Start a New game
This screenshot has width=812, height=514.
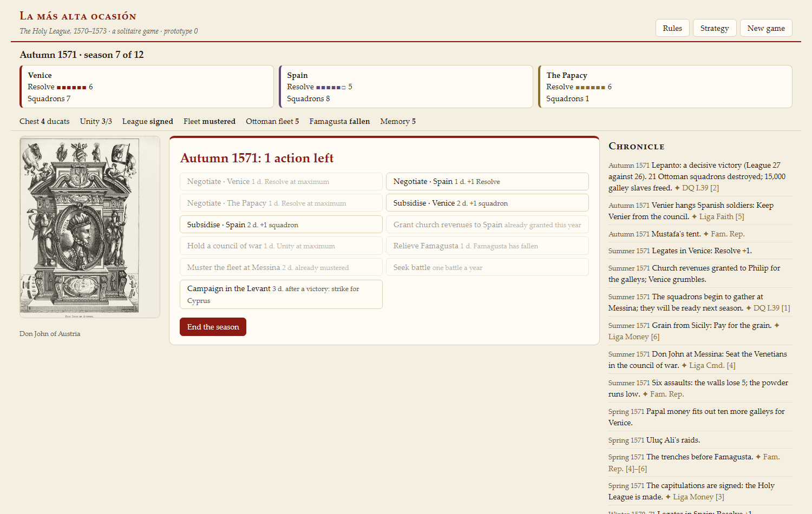tap(766, 28)
